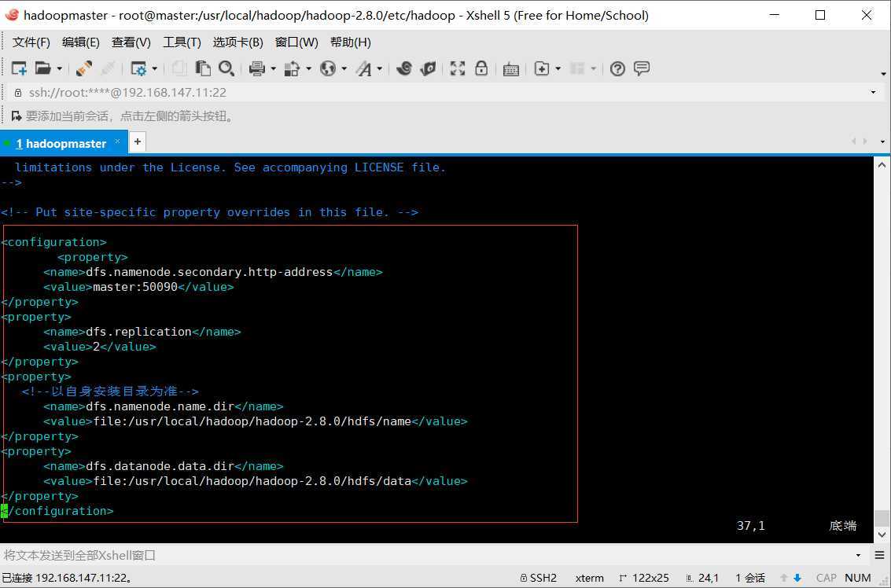Open the 查看(V) menu
891x588 pixels.
click(x=131, y=42)
